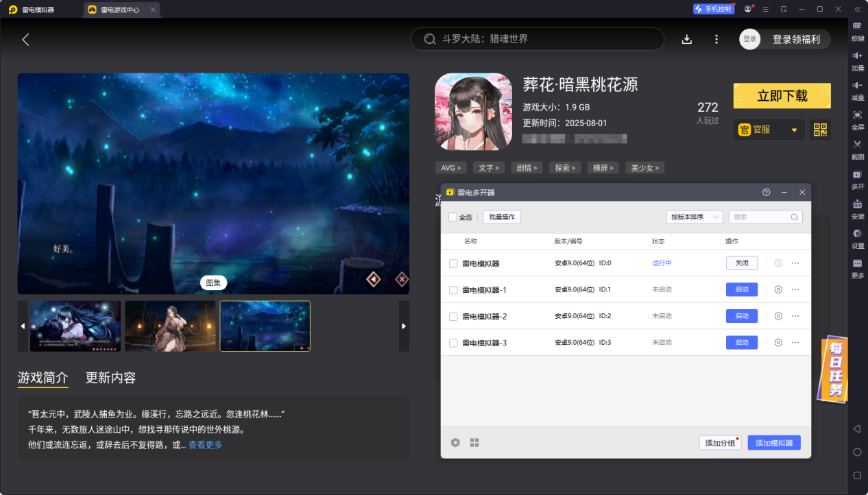Open the AVG tag
Image resolution: width=868 pixels, height=495 pixels.
451,167
